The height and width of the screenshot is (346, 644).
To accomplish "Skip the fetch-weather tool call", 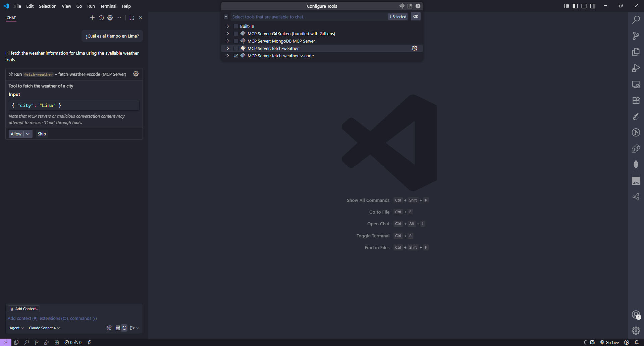I will [42, 134].
